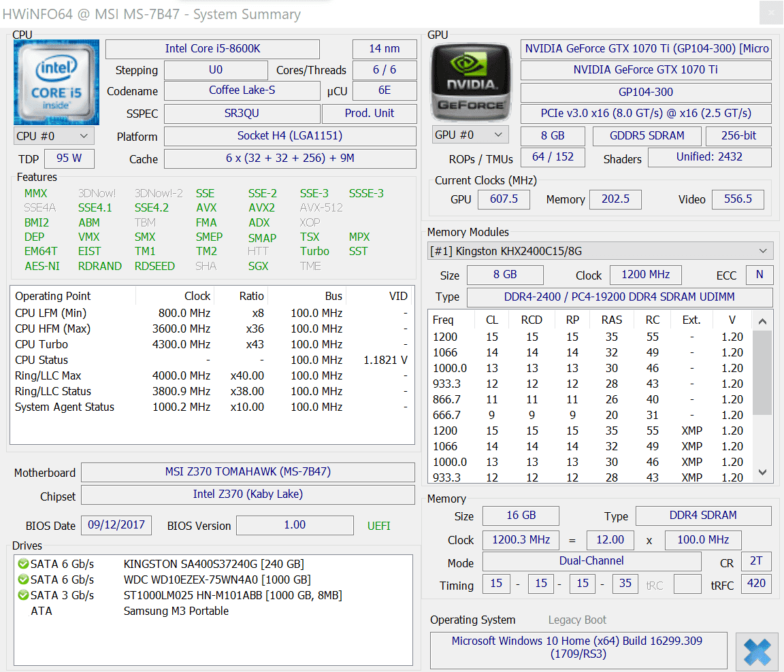Click the AVX2 feature label
The image size is (784, 672).
point(261,208)
